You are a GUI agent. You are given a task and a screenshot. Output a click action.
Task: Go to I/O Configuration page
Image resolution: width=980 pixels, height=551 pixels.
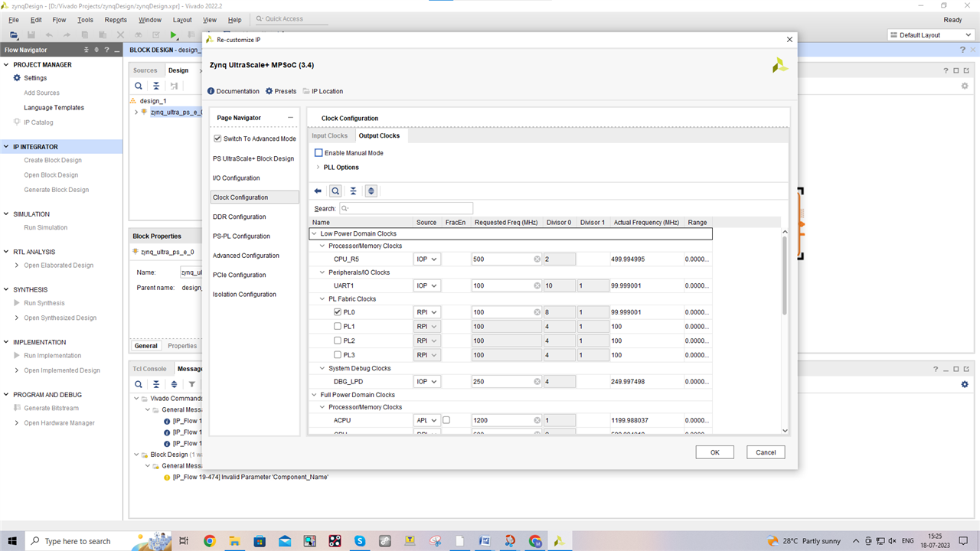point(236,178)
